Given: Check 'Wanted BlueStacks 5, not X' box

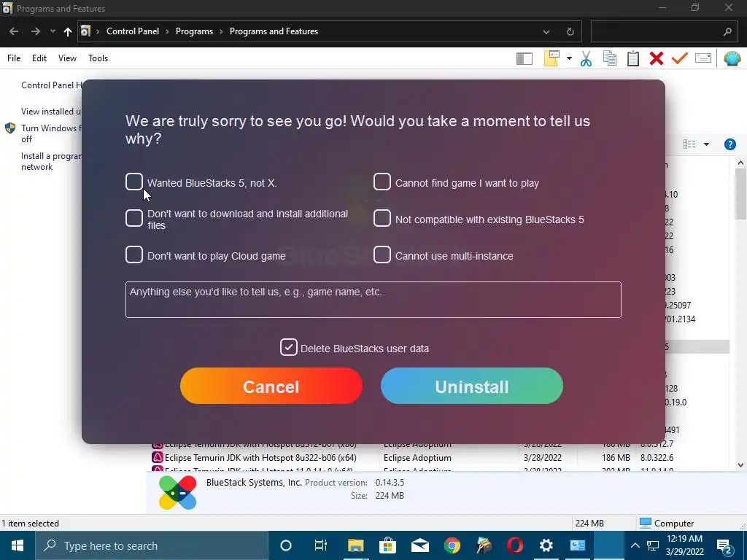Looking at the screenshot, I should tap(134, 182).
